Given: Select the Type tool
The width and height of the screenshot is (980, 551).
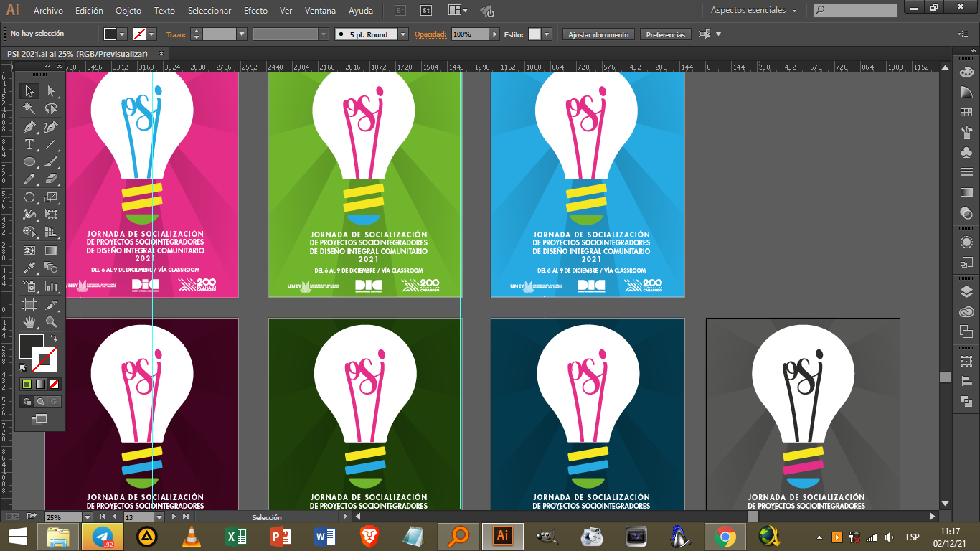Looking at the screenshot, I should pyautogui.click(x=29, y=144).
